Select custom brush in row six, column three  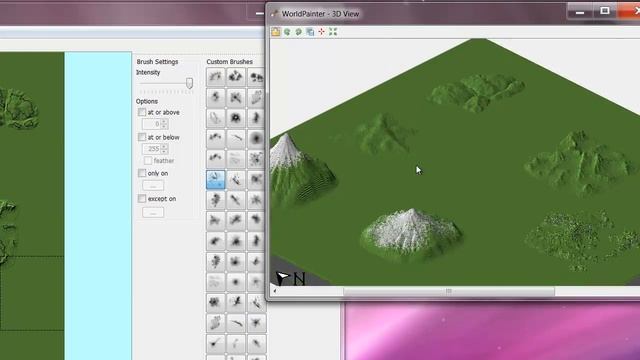256,180
